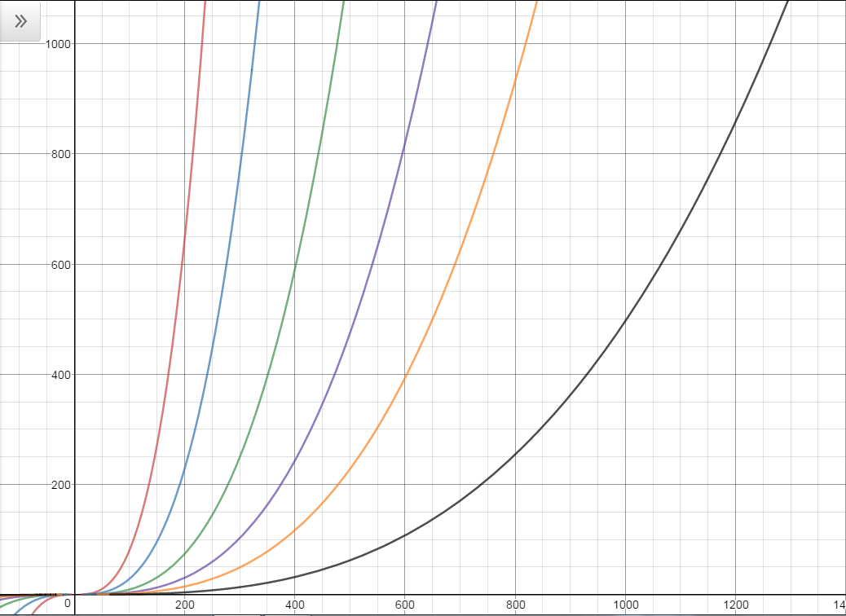Click the x-axis label 600

point(404,605)
